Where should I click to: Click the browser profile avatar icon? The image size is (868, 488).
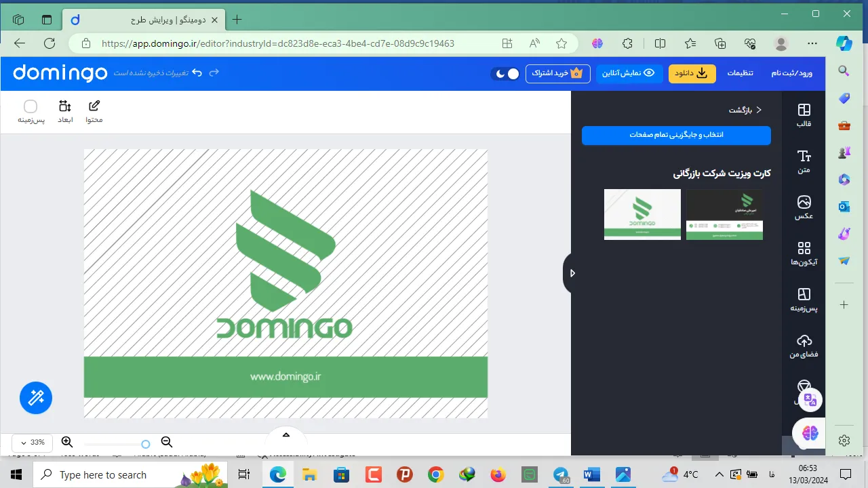coord(781,43)
